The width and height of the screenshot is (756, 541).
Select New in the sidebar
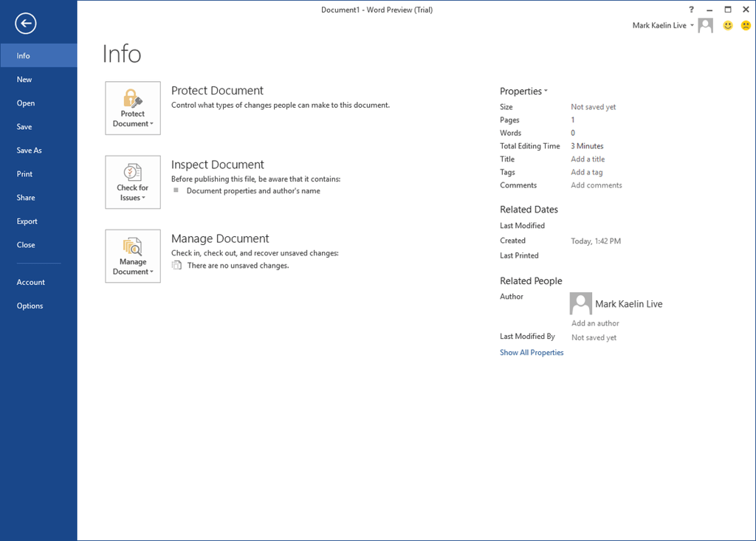click(38, 79)
